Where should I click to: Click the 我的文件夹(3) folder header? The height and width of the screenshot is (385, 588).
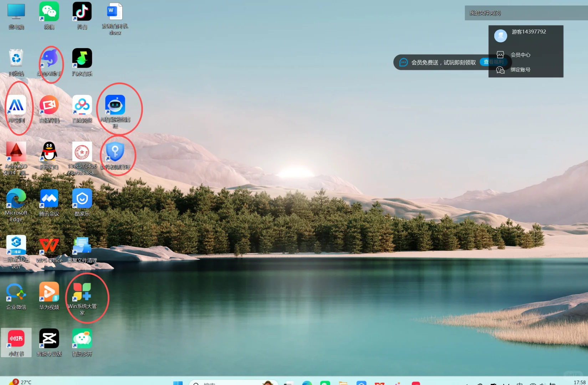tap(526, 13)
